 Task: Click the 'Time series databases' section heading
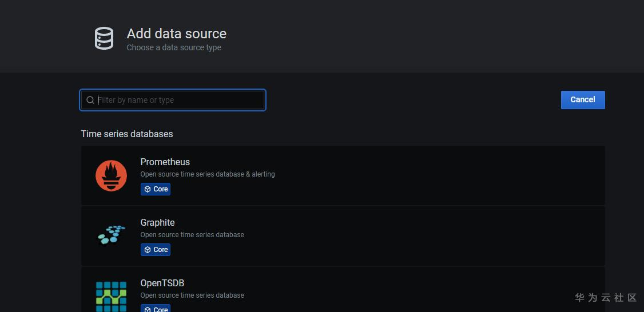coord(127,134)
